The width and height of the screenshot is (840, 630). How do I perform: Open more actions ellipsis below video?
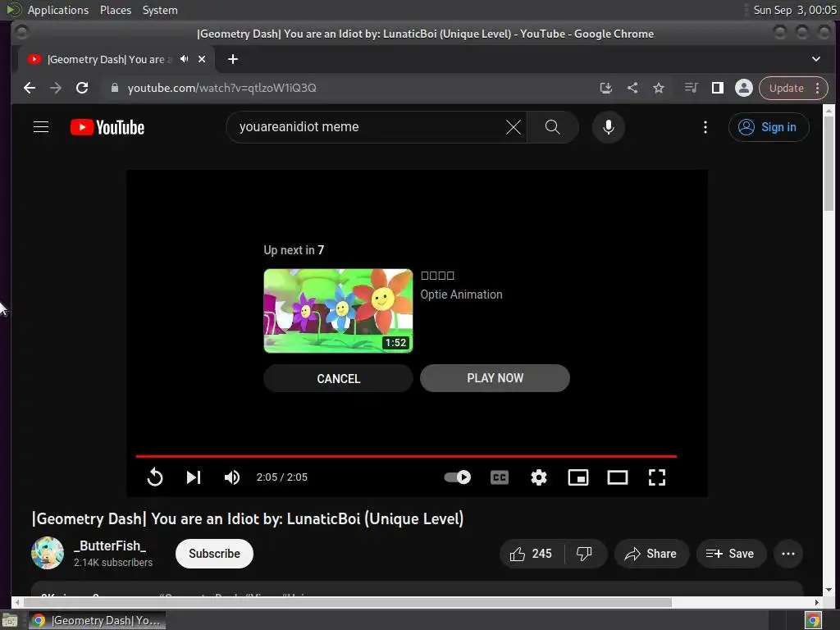click(788, 554)
